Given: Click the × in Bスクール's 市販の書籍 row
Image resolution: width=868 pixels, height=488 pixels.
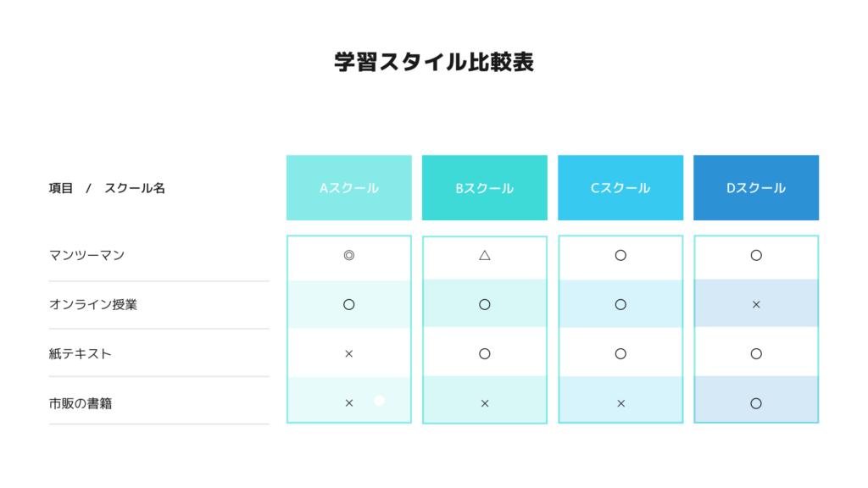Looking at the screenshot, I should [484, 403].
